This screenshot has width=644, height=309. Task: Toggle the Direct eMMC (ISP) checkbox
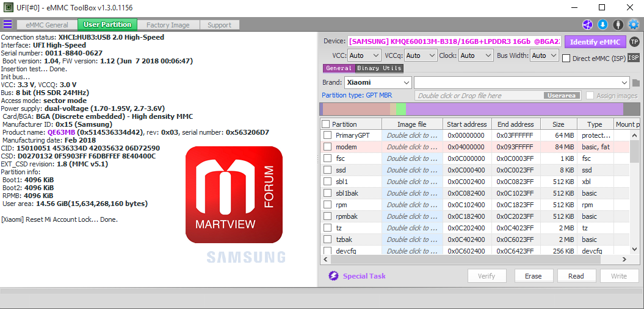point(566,58)
